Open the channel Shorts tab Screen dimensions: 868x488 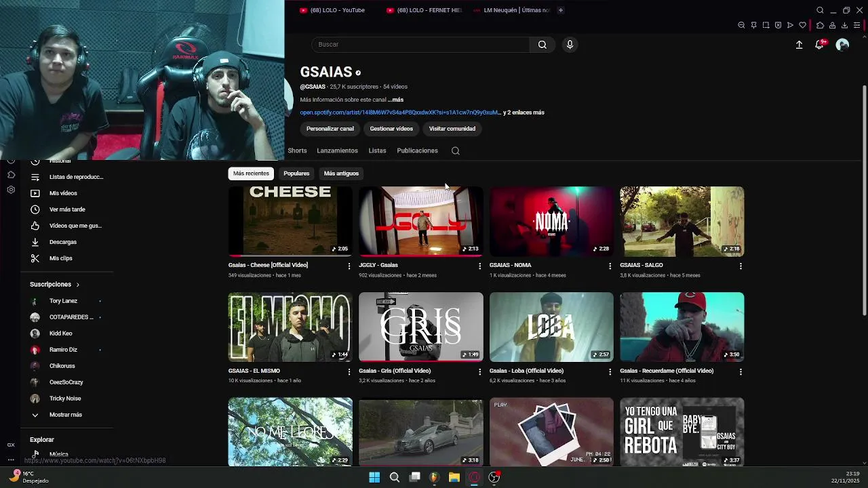click(x=297, y=150)
